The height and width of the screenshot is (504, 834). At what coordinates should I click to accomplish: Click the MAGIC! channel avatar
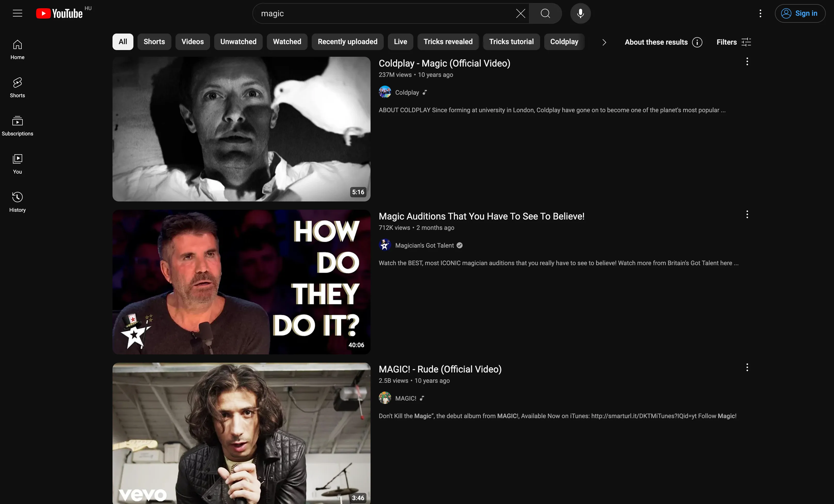(x=385, y=398)
